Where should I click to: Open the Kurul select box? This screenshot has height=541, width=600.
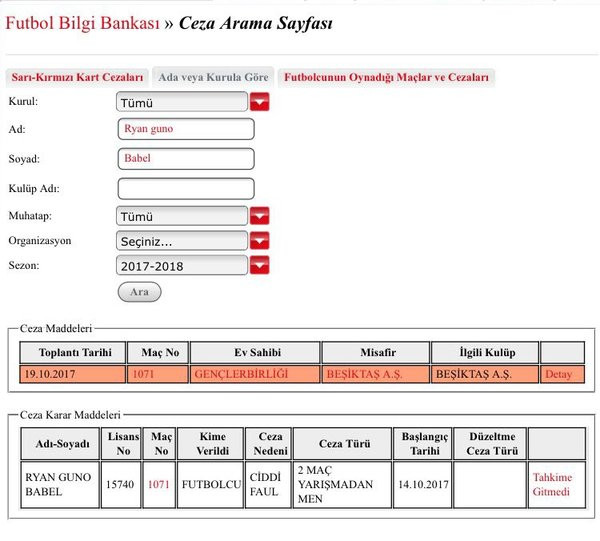[x=182, y=102]
